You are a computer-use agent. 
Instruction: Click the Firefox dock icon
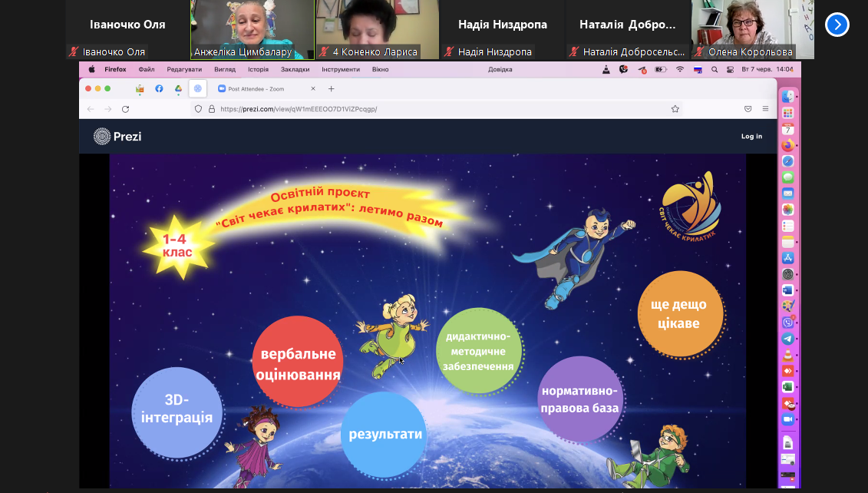point(787,145)
